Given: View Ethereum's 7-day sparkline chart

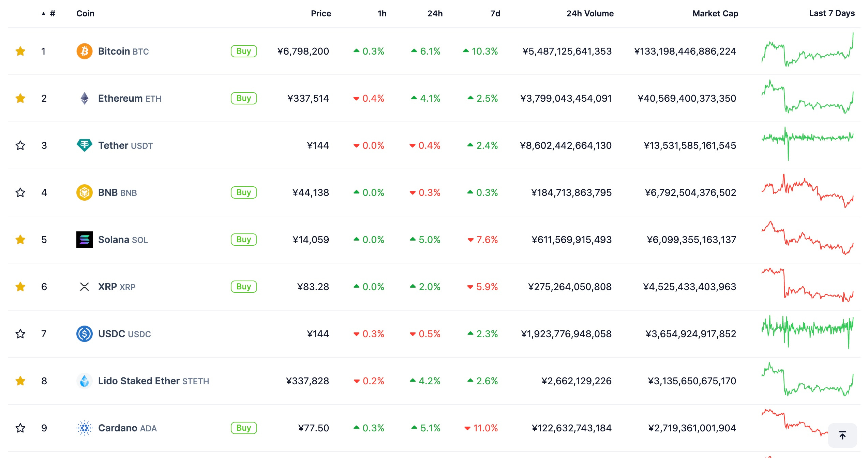Looking at the screenshot, I should point(808,97).
